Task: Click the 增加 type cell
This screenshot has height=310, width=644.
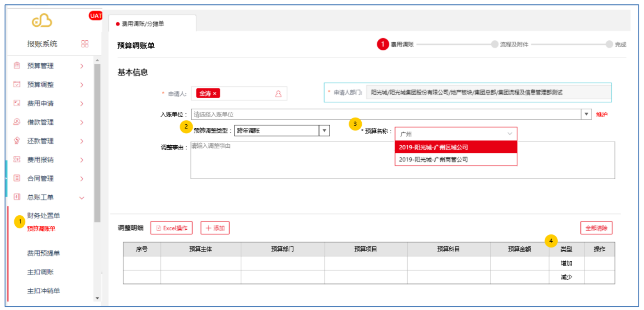Action: click(x=566, y=263)
